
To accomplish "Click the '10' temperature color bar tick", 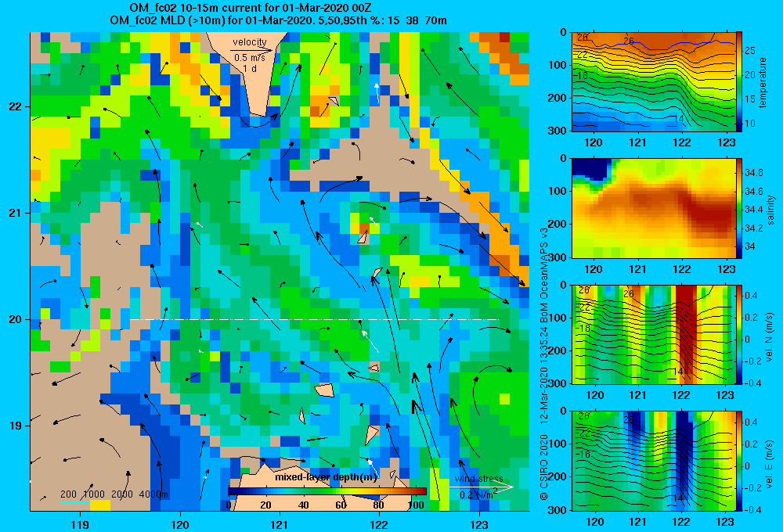I will pos(750,124).
